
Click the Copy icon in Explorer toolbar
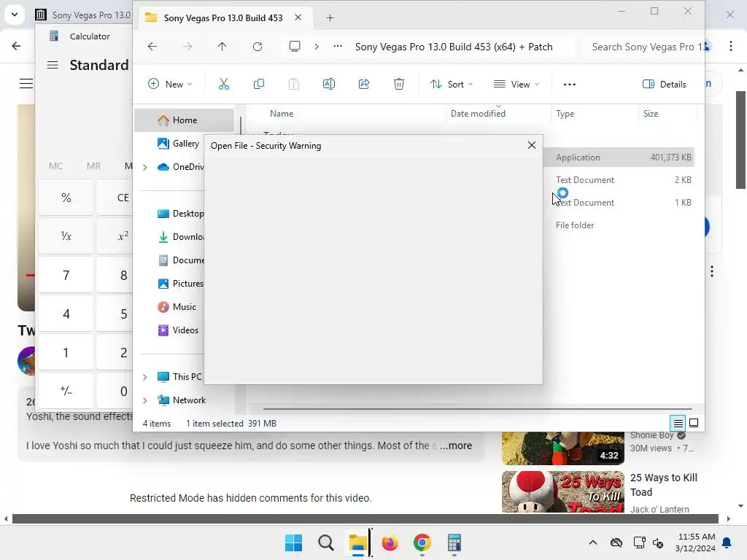pos(259,85)
